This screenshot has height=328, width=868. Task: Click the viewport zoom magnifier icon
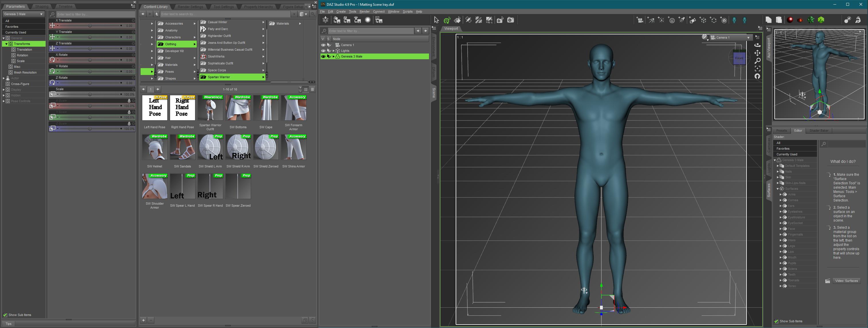point(757,61)
